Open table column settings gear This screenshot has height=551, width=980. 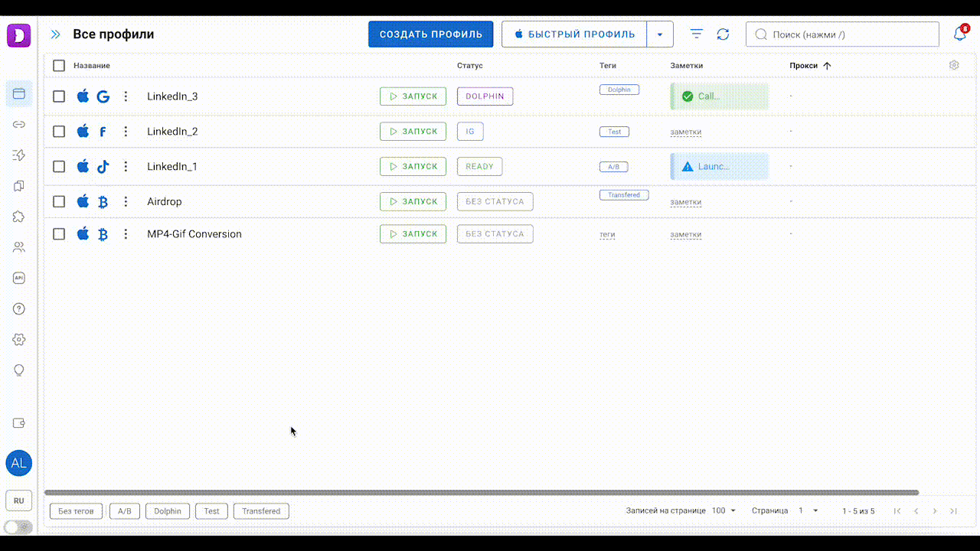tap(954, 66)
